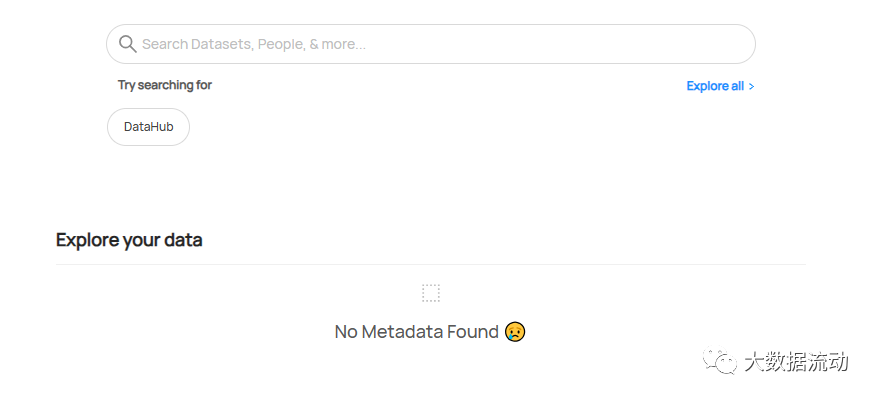Open the Explore all link
The width and height of the screenshot is (877, 400).
point(715,86)
